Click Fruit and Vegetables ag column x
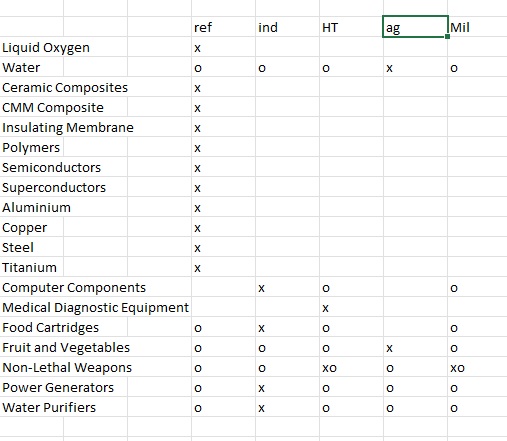Viewport: 507px width, 441px height. tap(389, 348)
